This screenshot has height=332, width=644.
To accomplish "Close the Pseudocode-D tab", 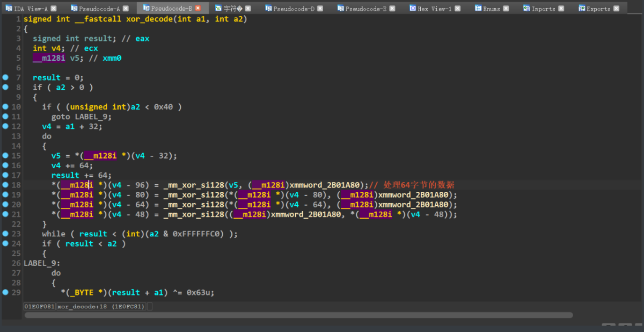I will 320,9.
